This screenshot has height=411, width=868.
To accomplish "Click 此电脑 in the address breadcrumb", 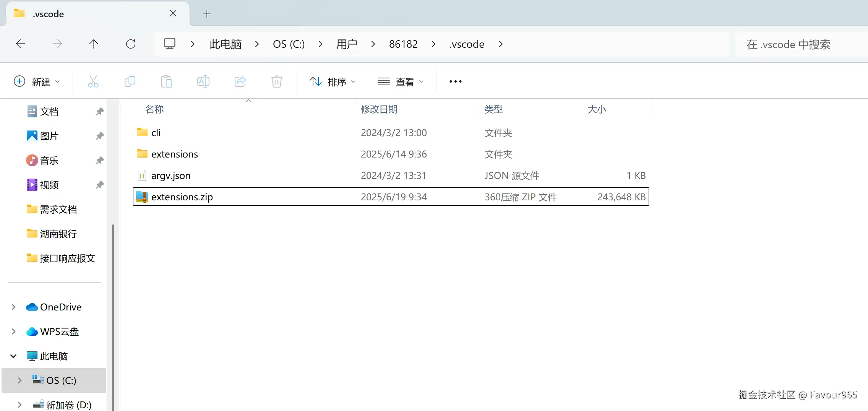I will click(x=226, y=44).
